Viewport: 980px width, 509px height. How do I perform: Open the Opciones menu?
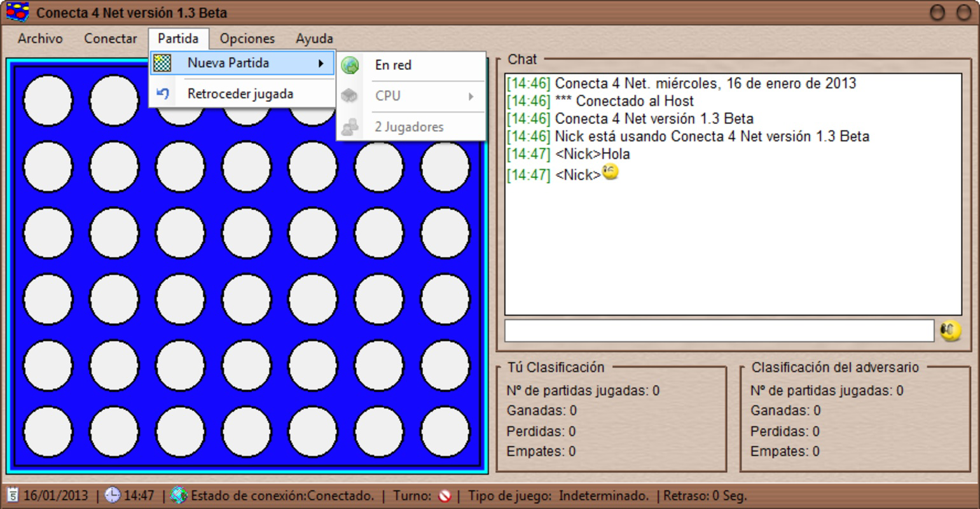coord(247,38)
